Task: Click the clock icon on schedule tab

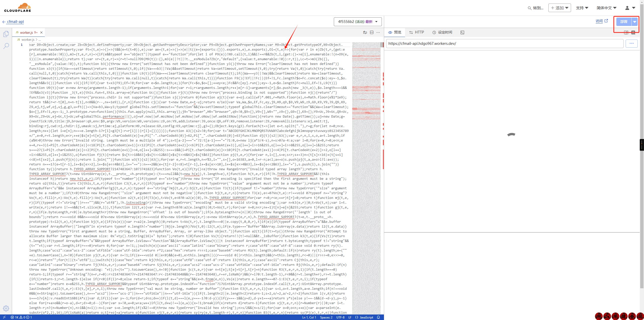Action: [434, 32]
